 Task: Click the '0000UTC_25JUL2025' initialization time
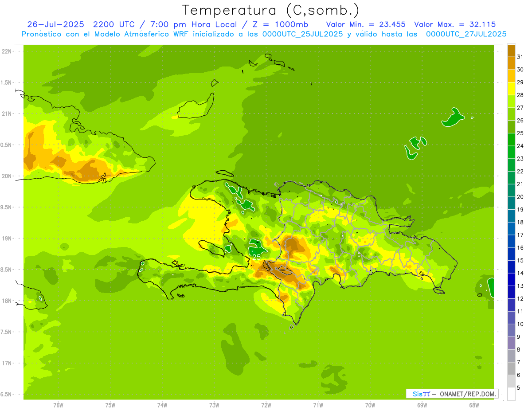click(303, 34)
